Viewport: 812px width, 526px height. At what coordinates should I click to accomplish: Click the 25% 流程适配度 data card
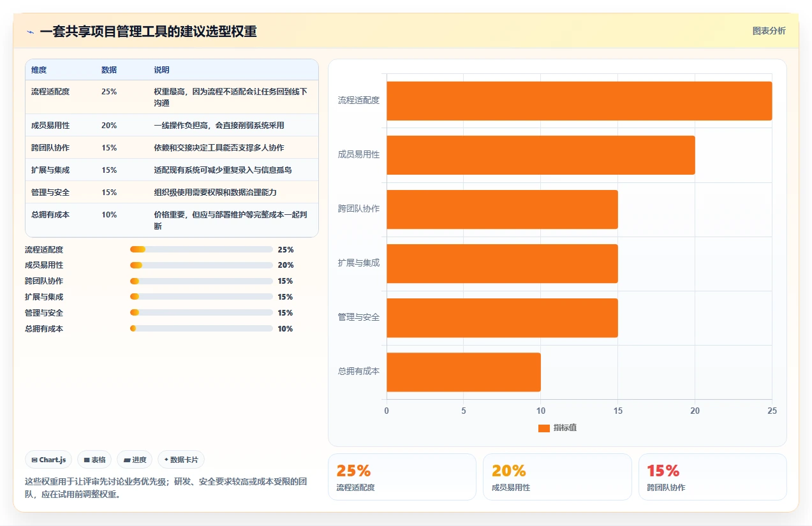pyautogui.click(x=402, y=477)
